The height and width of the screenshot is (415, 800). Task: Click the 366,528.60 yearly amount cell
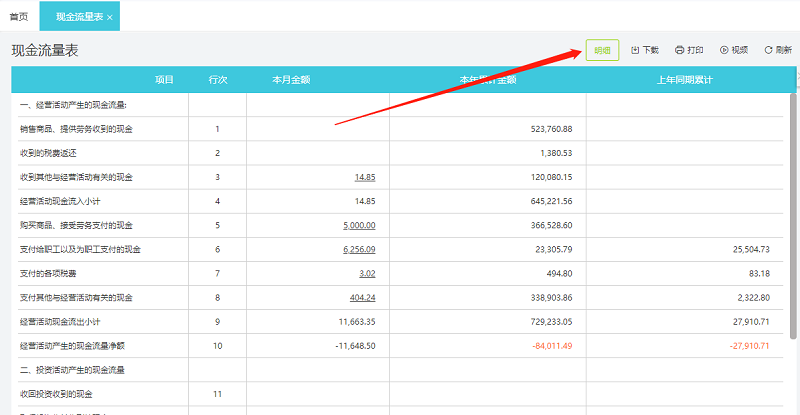tap(551, 225)
